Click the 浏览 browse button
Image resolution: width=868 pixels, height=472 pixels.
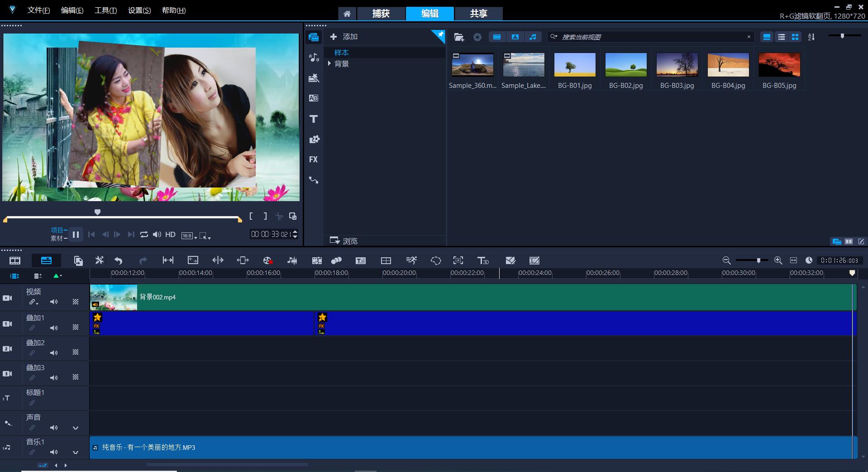click(x=344, y=241)
